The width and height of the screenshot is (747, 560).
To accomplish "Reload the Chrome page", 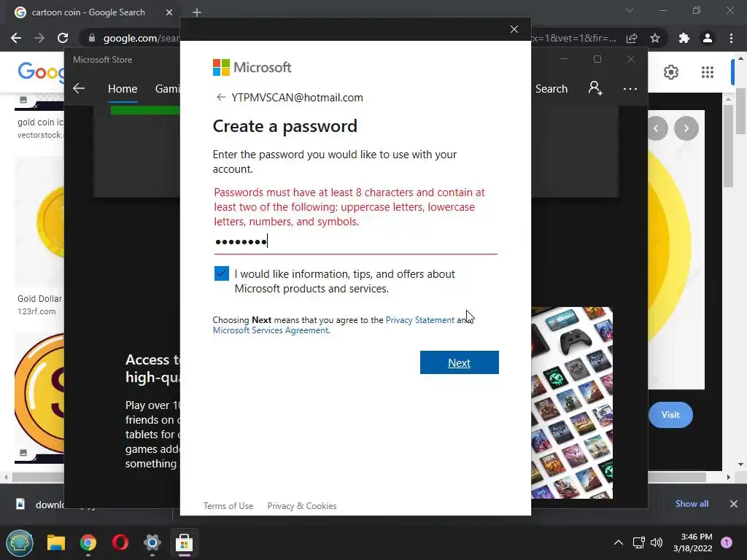I will pyautogui.click(x=63, y=38).
